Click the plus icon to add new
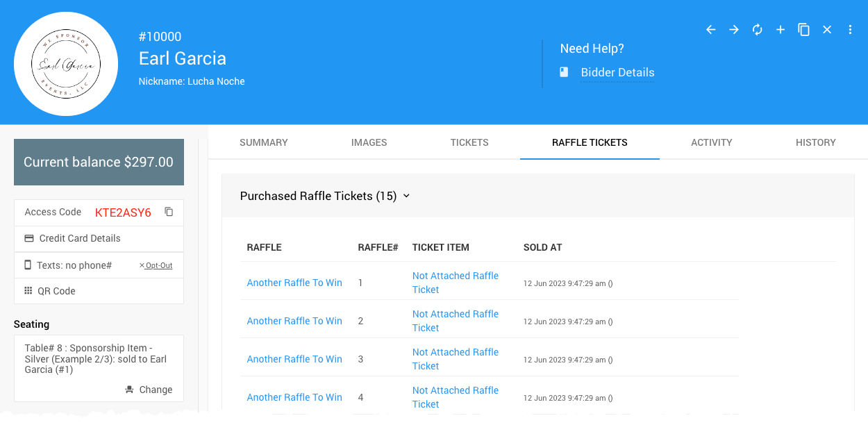The height and width of the screenshot is (434, 868). point(781,30)
